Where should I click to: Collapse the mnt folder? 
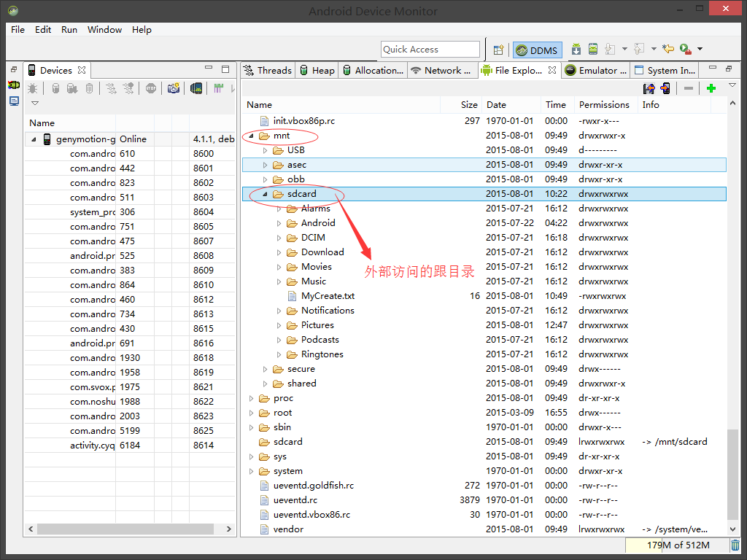pos(251,136)
